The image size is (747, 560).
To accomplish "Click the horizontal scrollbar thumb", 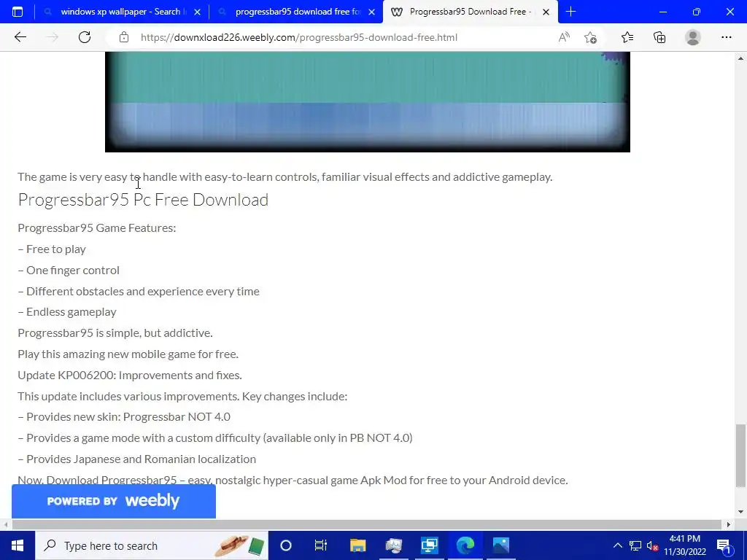I will 367,524.
